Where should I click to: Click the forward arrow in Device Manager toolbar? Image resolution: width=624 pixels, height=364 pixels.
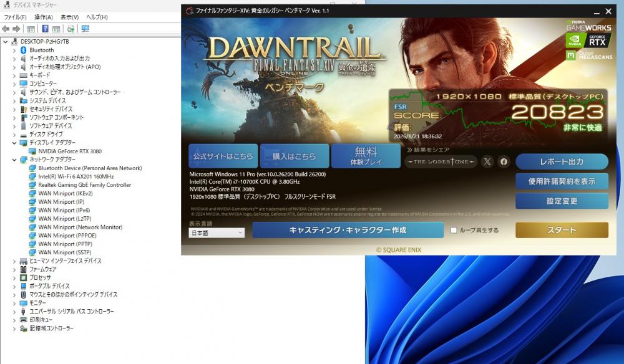tap(16, 29)
